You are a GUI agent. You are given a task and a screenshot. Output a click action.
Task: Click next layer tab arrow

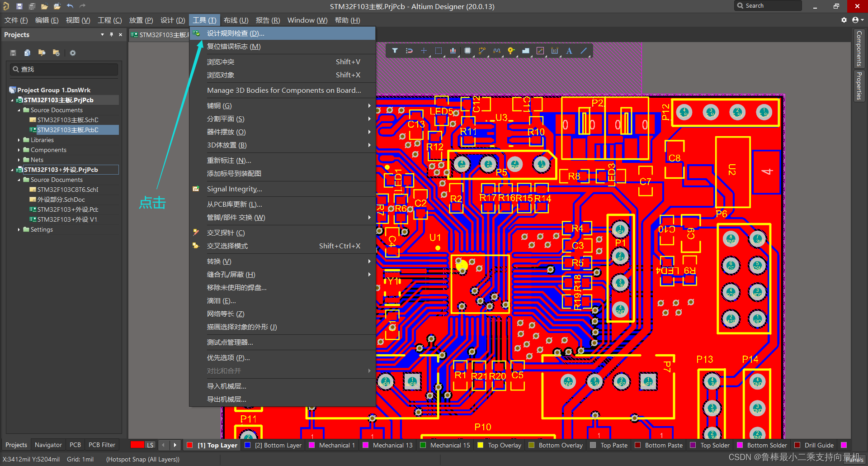point(175,445)
